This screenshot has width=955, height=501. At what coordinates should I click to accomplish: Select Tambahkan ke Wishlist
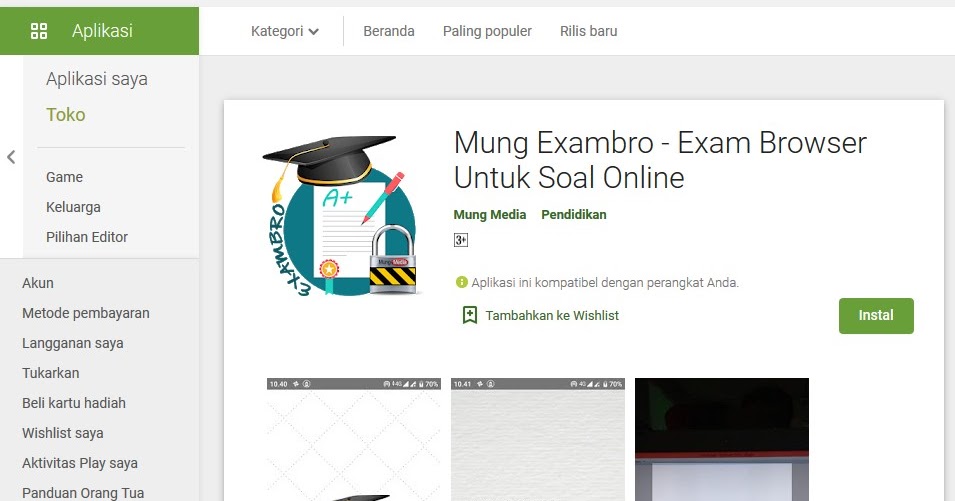click(x=552, y=315)
